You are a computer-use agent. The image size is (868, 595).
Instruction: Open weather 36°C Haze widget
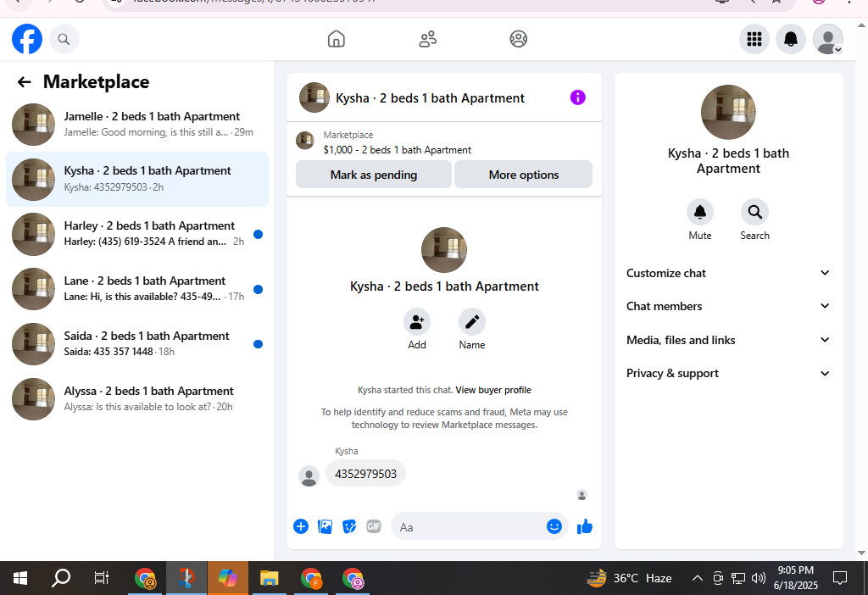(x=630, y=578)
